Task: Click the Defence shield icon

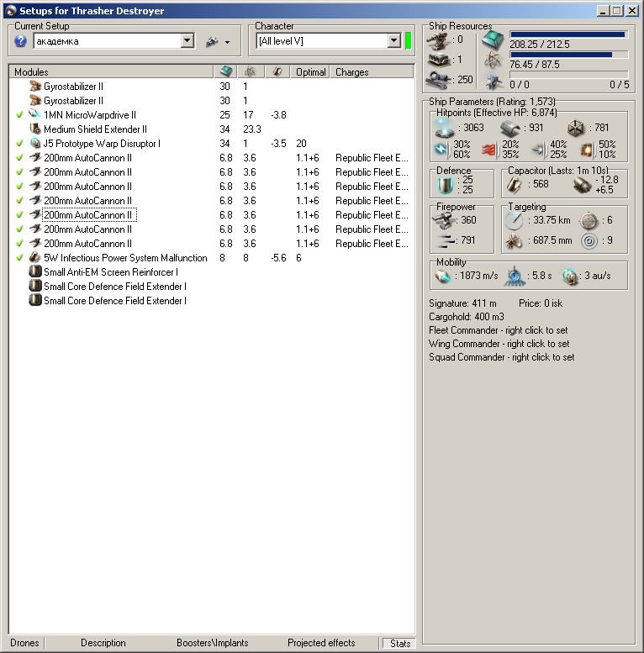Action: point(445,185)
